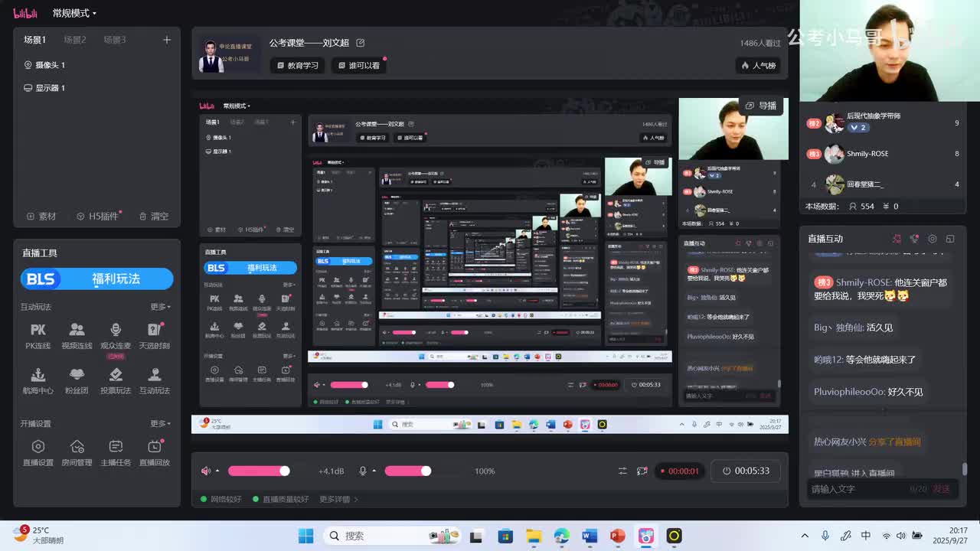Open PowerPoint from the taskbar
The image size is (980, 551).
[x=618, y=536]
